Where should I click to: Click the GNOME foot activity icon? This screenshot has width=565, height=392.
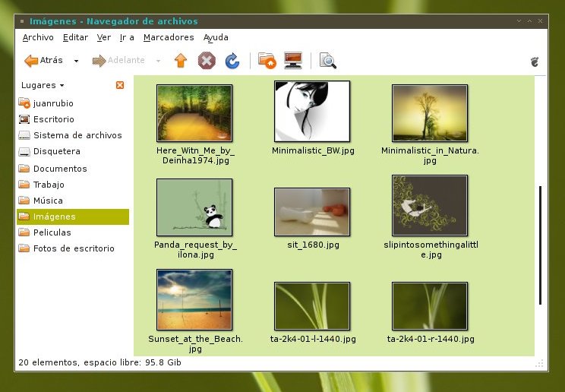point(535,62)
